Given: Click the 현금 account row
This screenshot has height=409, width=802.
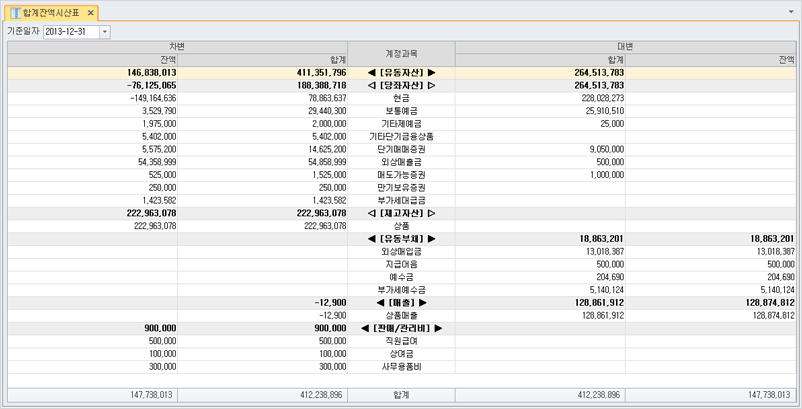Looking at the screenshot, I should (401, 98).
